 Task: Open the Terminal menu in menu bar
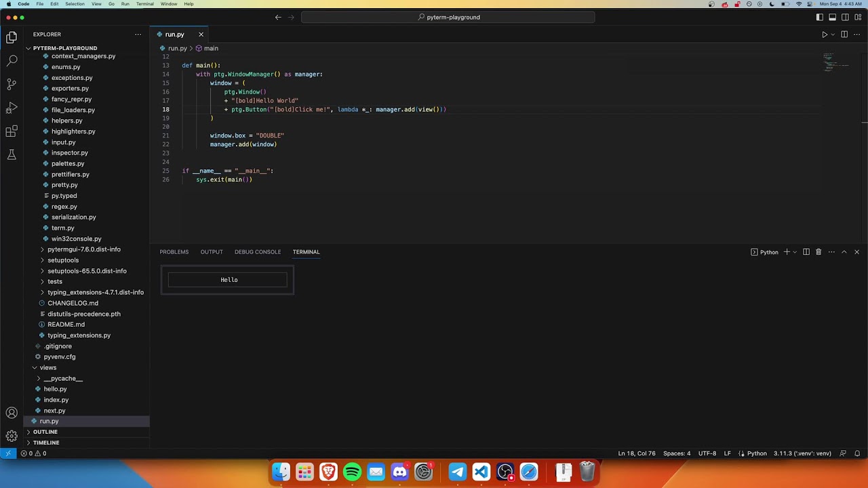pos(144,4)
